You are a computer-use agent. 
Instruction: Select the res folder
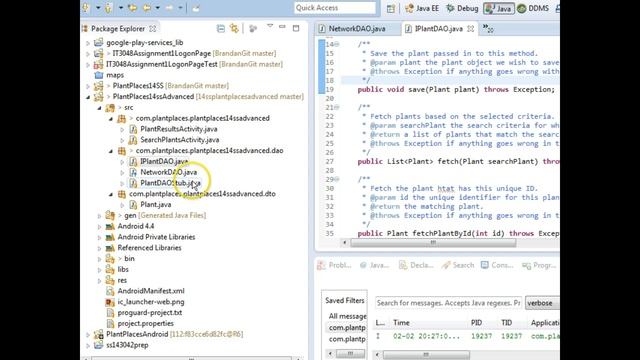[x=122, y=280]
